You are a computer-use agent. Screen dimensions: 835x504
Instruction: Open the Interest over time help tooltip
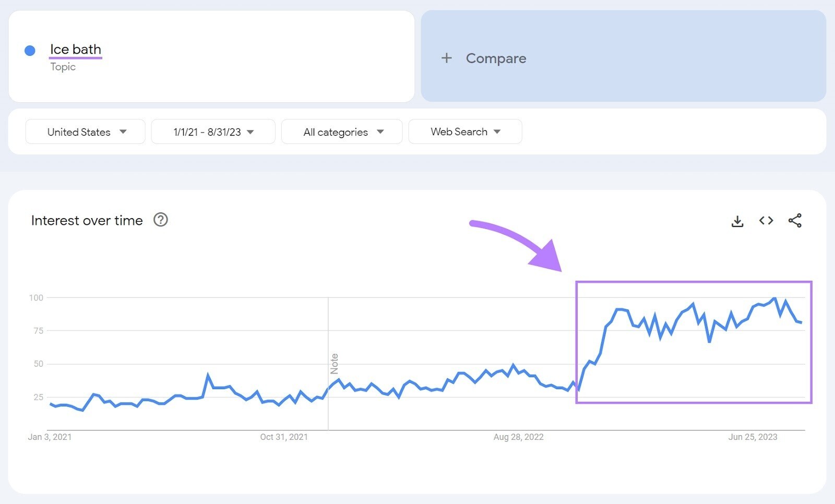coord(161,220)
